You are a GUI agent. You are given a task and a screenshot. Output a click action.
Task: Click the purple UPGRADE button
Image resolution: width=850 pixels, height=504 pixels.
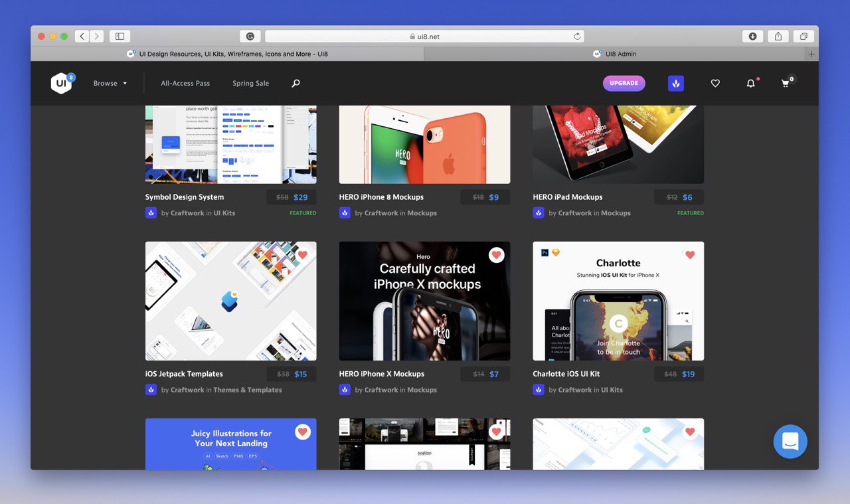tap(624, 83)
